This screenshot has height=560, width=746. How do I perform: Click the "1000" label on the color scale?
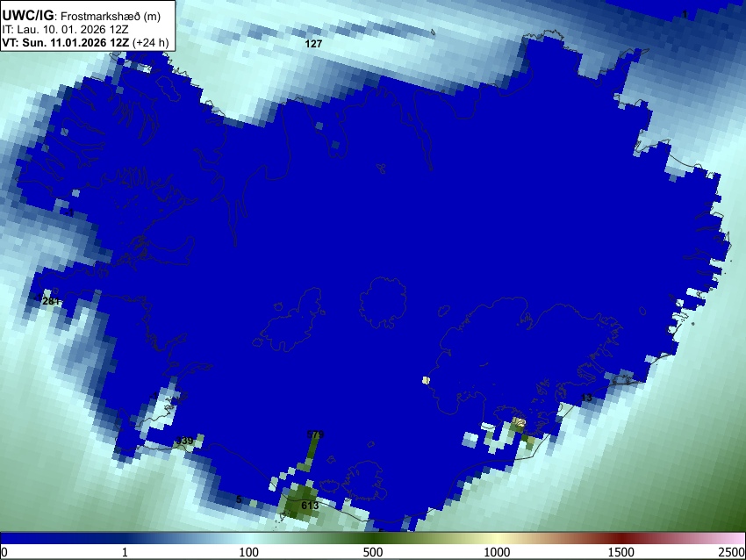click(497, 552)
